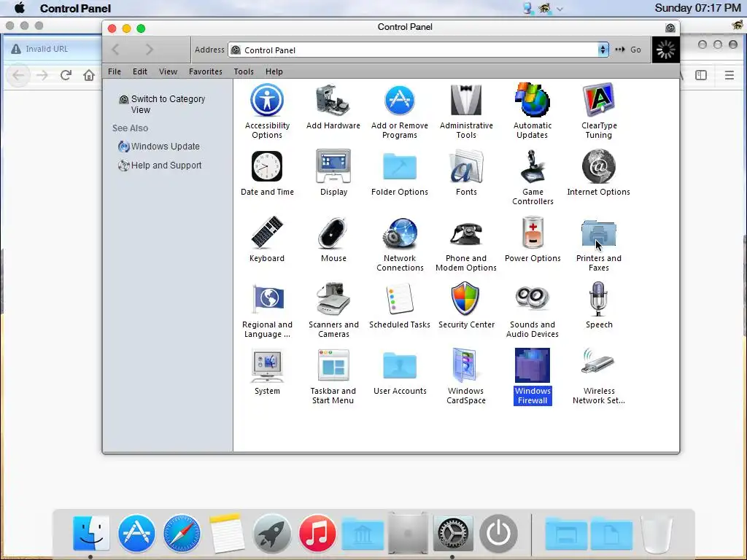747x560 pixels.
Task: Click home button in background browser
Action: click(x=88, y=75)
